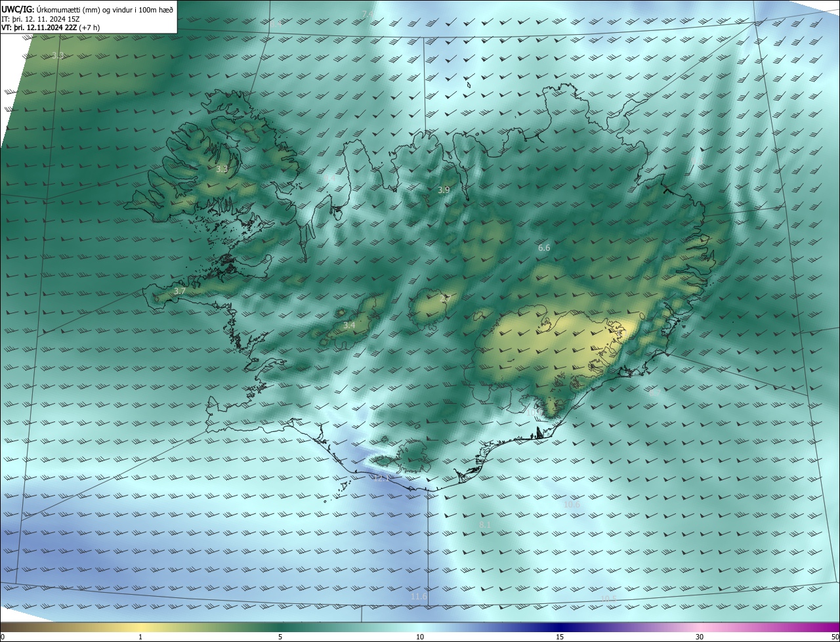Image resolution: width=840 pixels, height=642 pixels.
Task: Click the 30 tick on the color scale
Action: click(x=700, y=637)
